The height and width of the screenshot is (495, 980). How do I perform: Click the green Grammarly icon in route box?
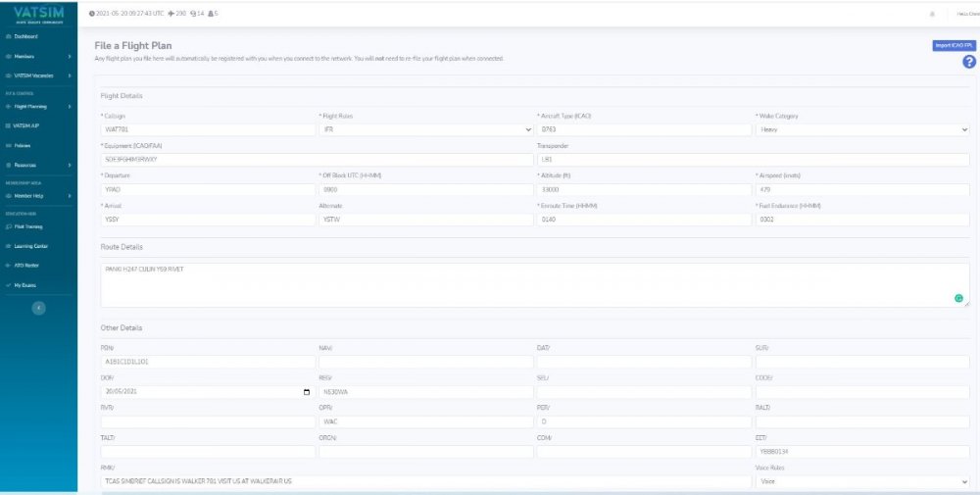click(957, 298)
